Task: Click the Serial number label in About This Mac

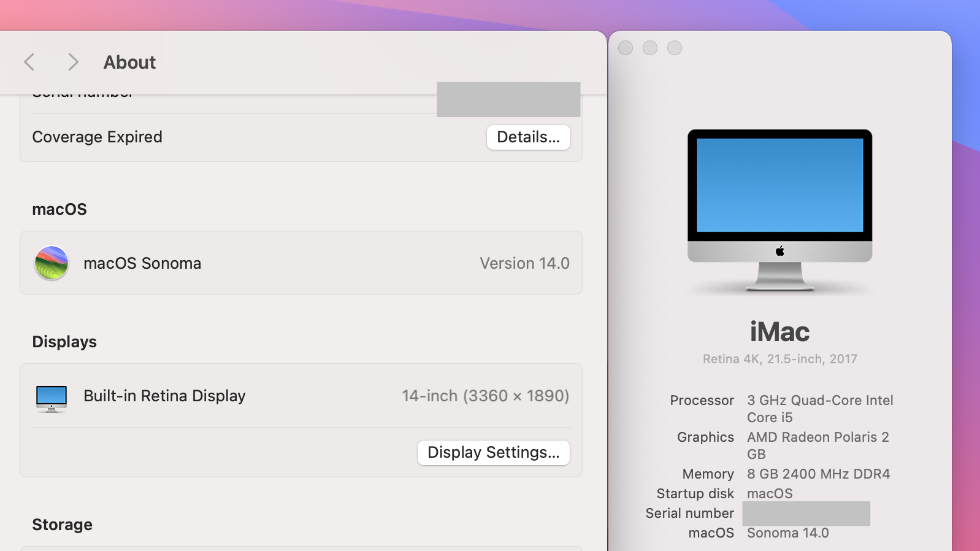Action: coord(689,513)
